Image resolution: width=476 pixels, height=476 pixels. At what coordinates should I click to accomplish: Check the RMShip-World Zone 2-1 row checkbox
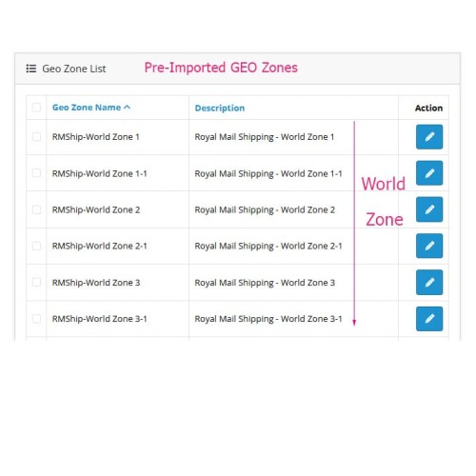pyautogui.click(x=36, y=246)
